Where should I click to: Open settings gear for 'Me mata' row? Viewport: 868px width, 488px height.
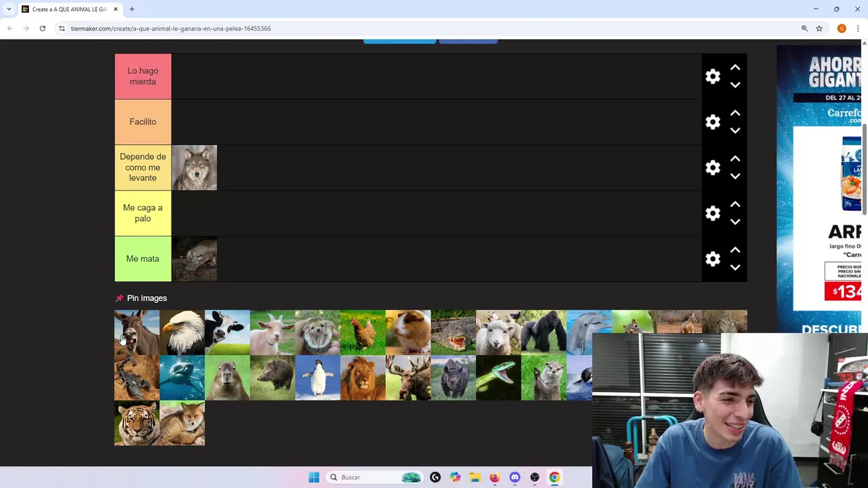[712, 259]
